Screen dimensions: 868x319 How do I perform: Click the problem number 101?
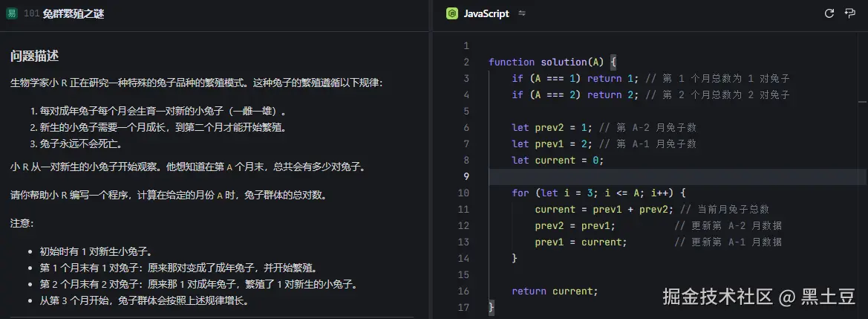tap(31, 14)
